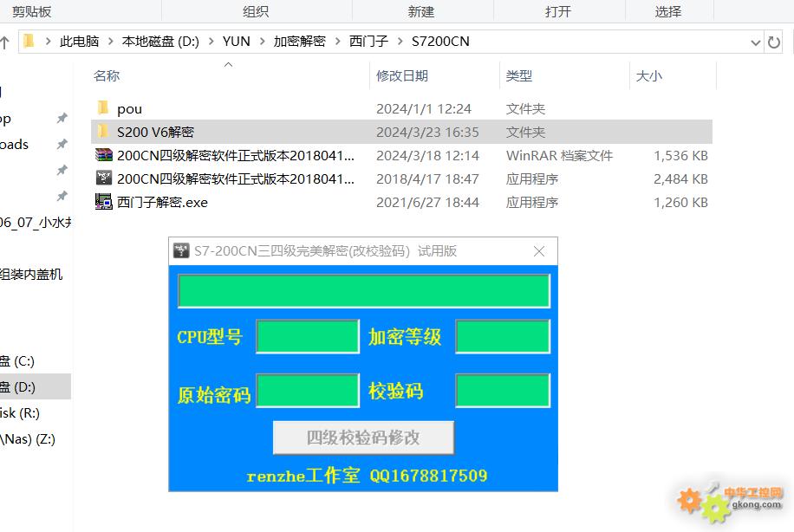Go to 加密解密 in the address path
Screen dimensions: 794x532
[x=300, y=42]
